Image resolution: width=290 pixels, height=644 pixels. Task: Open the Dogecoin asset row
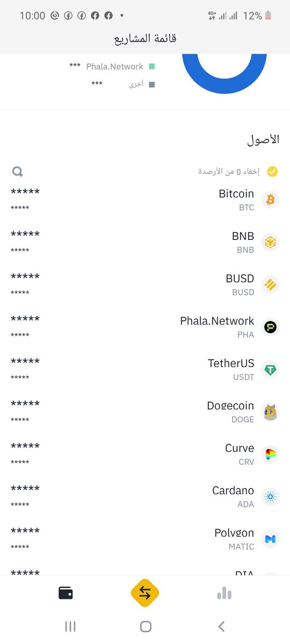(145, 412)
